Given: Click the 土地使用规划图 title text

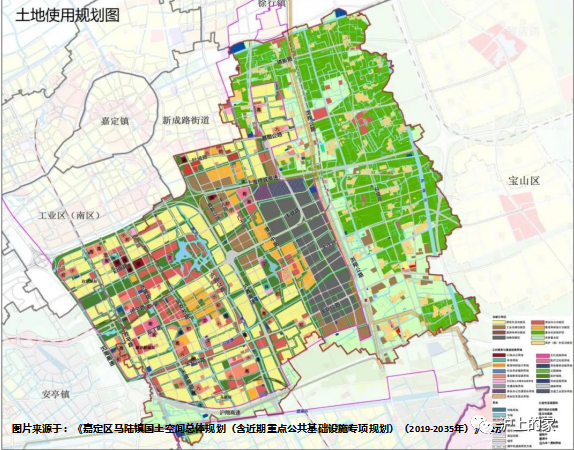Looking at the screenshot, I should click(67, 15).
